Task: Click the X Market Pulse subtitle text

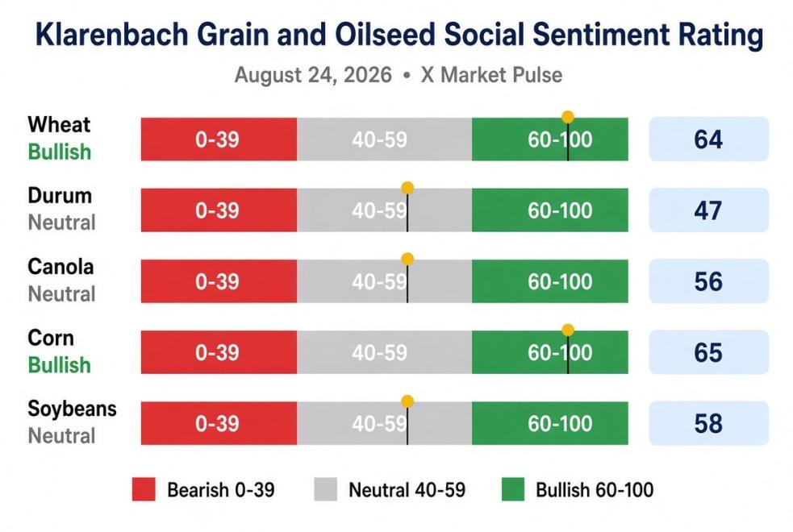Action: pos(491,75)
